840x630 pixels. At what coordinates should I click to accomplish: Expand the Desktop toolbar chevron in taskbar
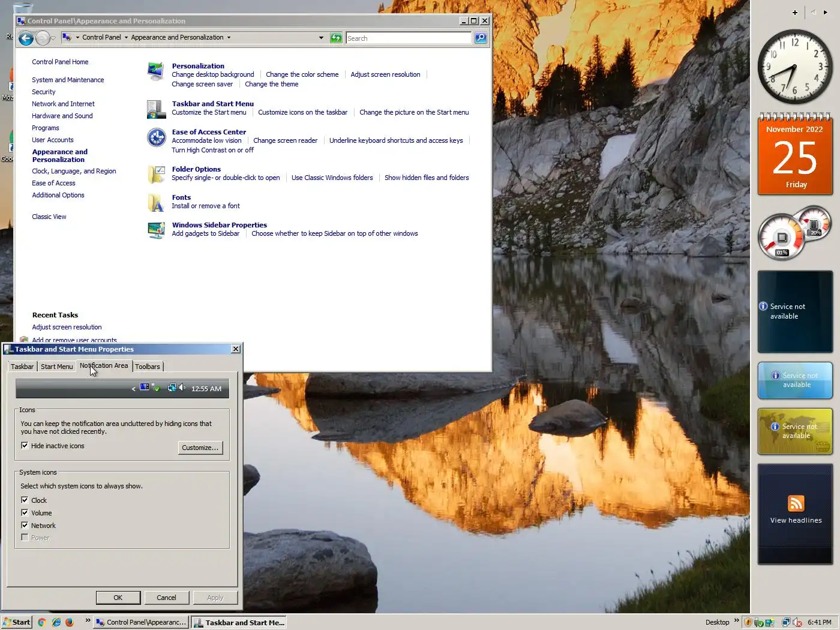pos(736,620)
